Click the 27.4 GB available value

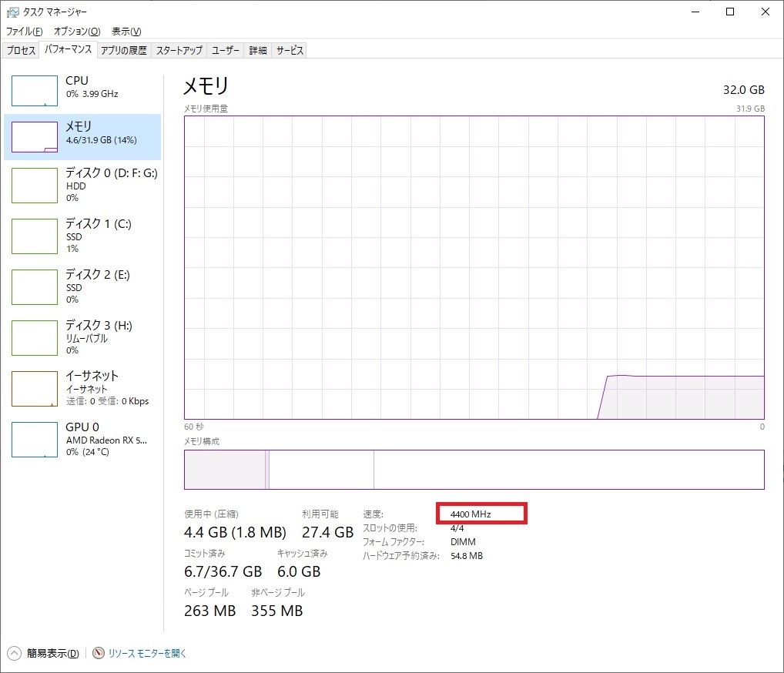click(327, 532)
